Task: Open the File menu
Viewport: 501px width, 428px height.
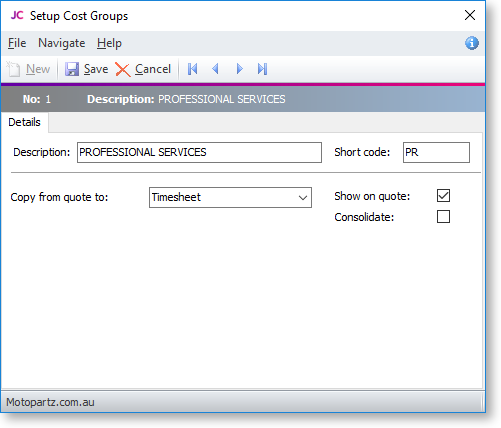Action: (x=17, y=43)
